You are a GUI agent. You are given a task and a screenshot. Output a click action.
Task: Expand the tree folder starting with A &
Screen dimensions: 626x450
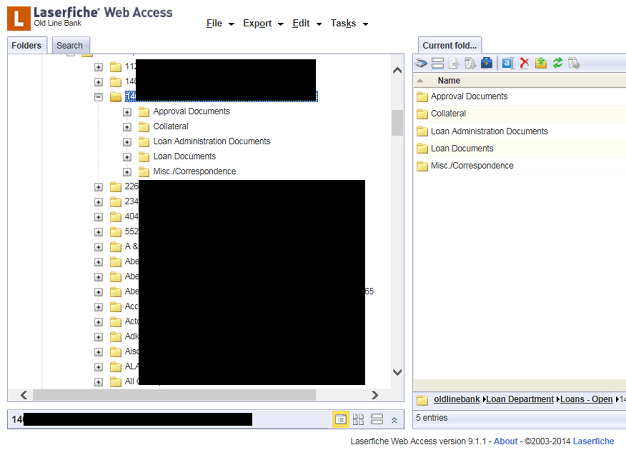98,247
